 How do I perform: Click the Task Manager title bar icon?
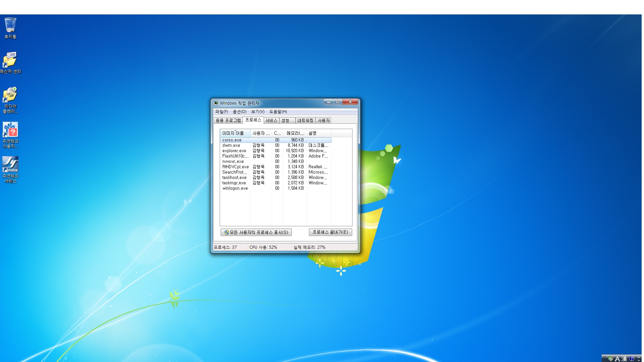(216, 103)
